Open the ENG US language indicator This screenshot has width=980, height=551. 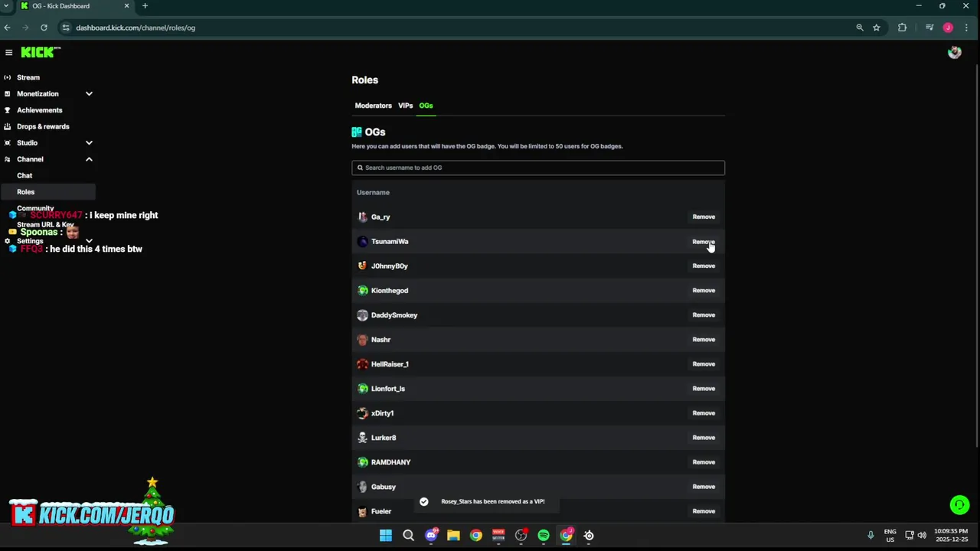click(890, 535)
